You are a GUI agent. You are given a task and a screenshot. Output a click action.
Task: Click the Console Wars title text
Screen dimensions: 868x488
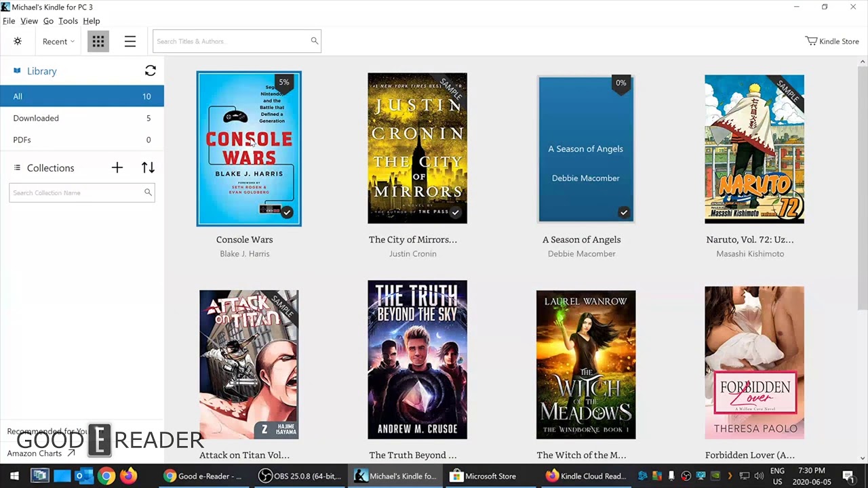244,239
